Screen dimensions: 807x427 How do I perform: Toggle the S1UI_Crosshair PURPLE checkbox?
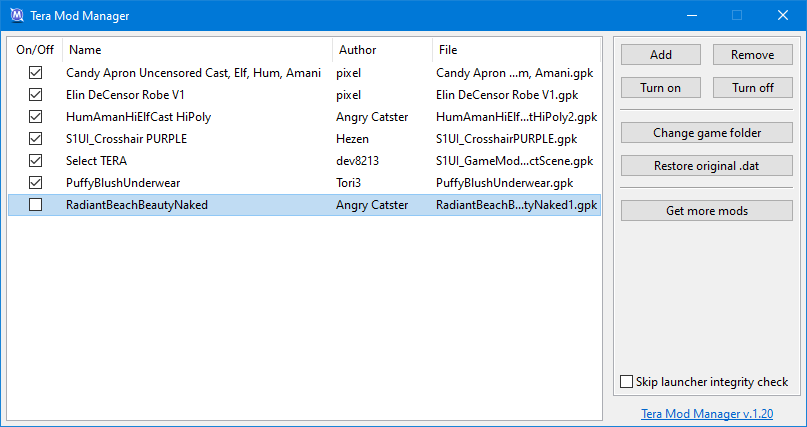pos(36,139)
